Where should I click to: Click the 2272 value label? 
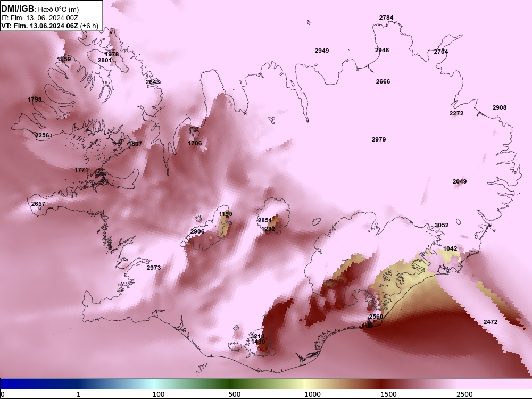(456, 113)
